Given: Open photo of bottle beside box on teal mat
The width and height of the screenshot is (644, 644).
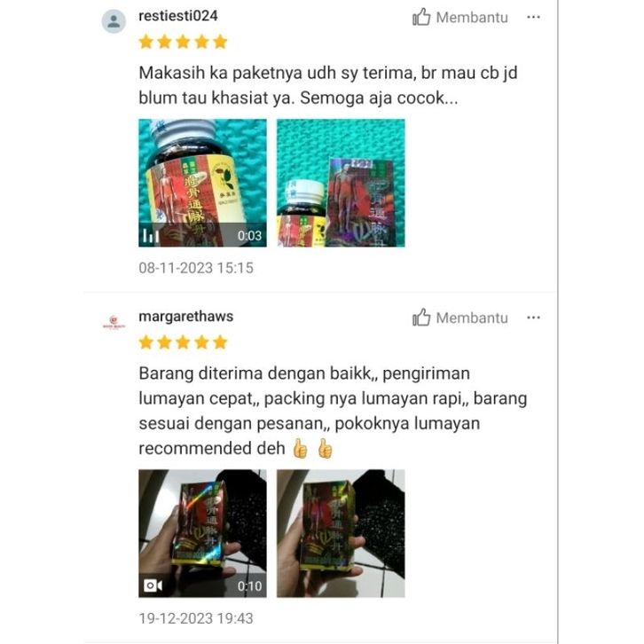Looking at the screenshot, I should tap(341, 183).
